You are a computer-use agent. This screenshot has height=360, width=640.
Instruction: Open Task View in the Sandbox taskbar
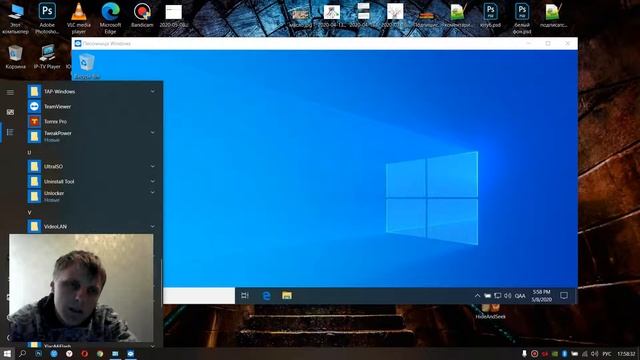[245, 296]
